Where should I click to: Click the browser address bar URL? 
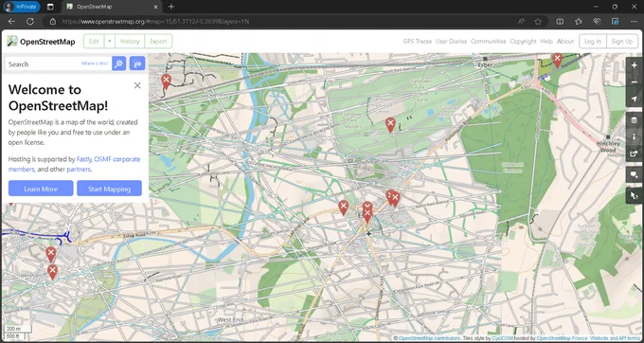tap(156, 22)
